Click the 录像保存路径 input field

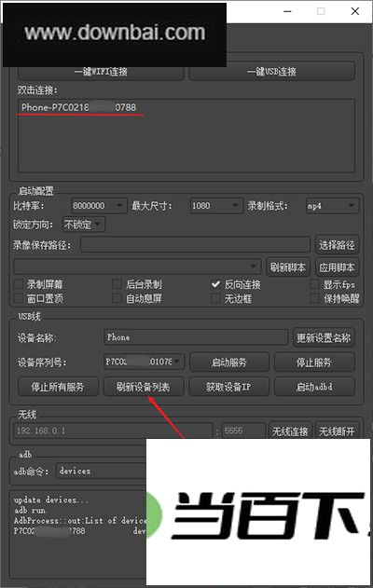195,245
